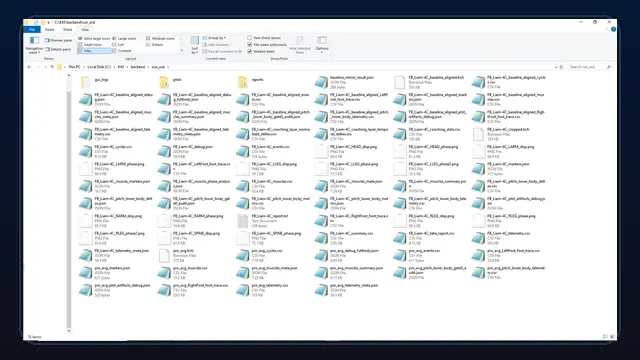Select baseline_mirror_result.json file icon
This screenshot has width=640, height=360.
(321, 82)
